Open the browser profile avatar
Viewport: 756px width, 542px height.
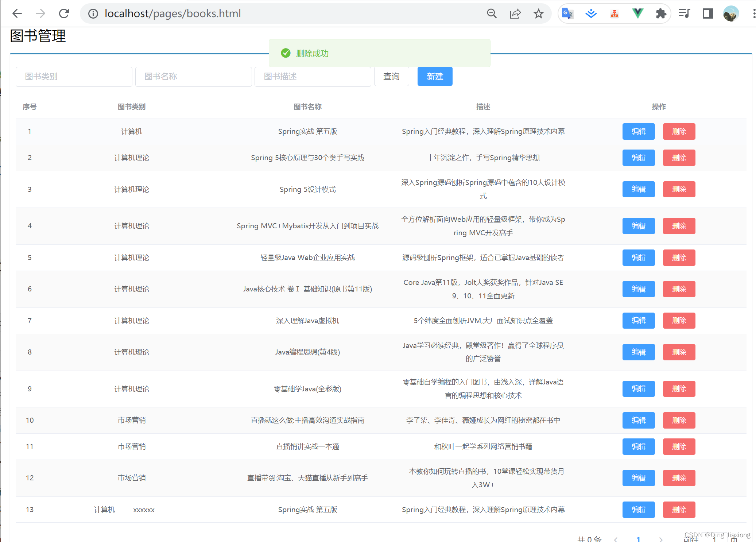pos(730,13)
